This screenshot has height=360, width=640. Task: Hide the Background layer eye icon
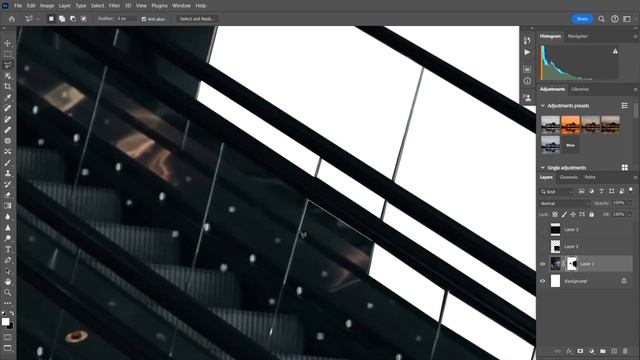point(542,281)
